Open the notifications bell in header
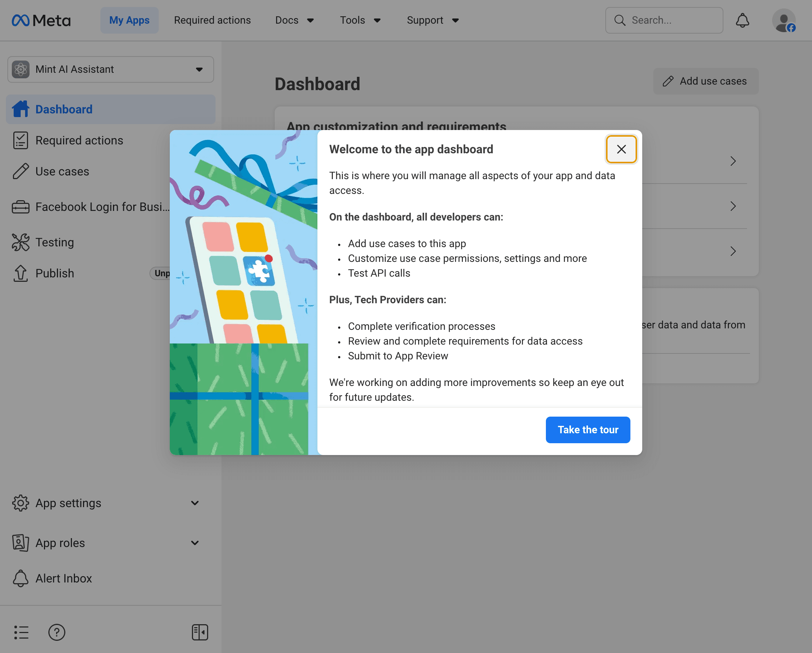This screenshot has height=653, width=812. (742, 20)
